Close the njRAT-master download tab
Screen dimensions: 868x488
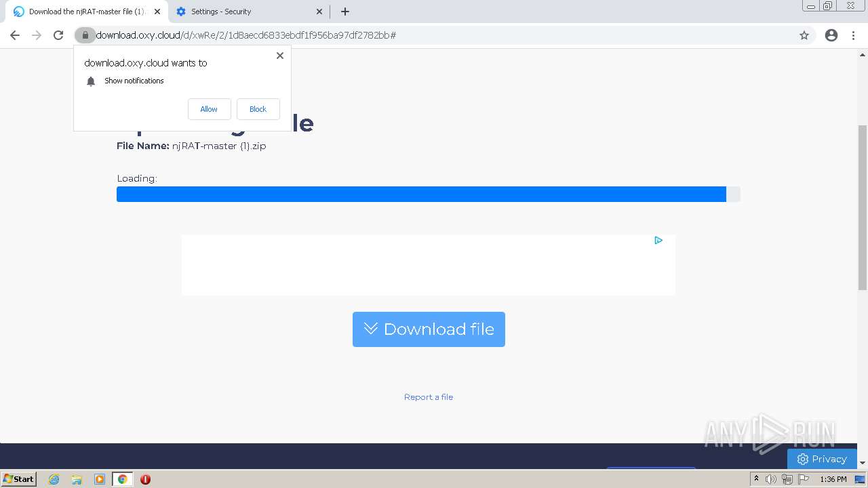(x=157, y=12)
